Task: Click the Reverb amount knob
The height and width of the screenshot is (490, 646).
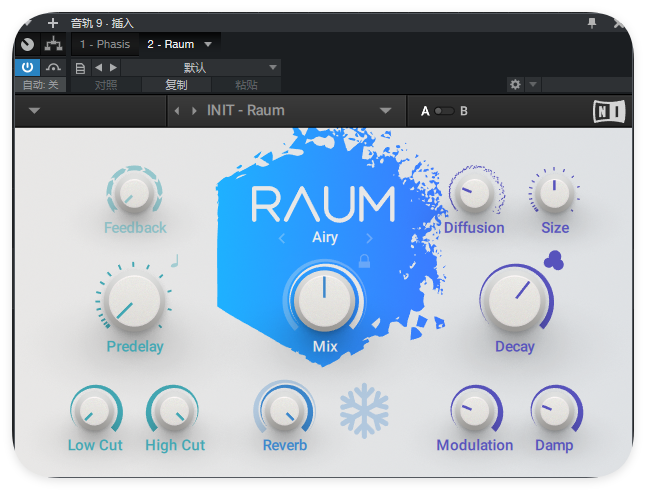Action: 284,412
